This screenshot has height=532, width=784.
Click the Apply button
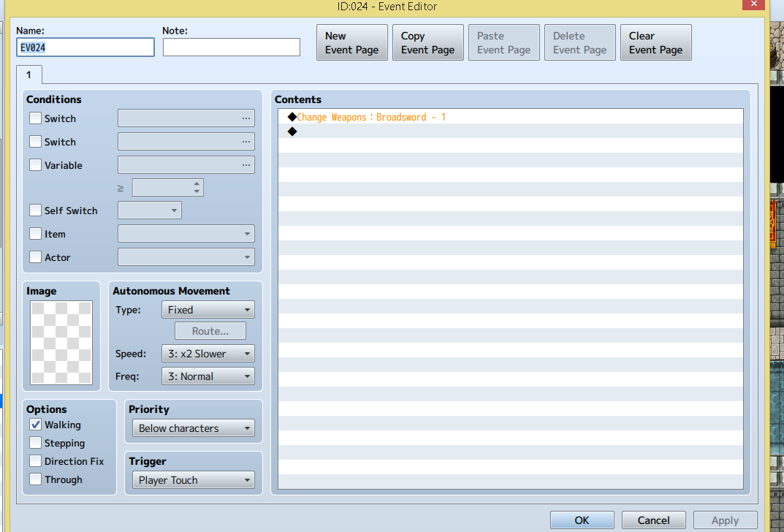pyautogui.click(x=725, y=520)
